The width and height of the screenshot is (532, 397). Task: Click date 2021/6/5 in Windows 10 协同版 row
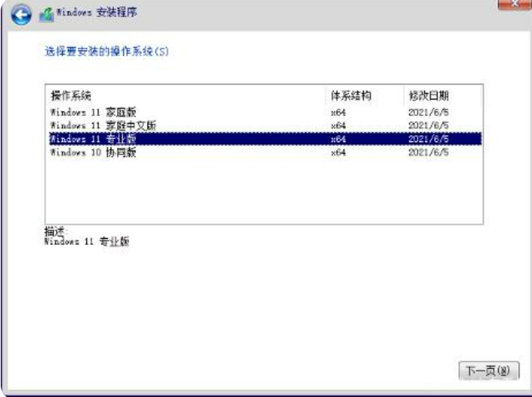pyautogui.click(x=428, y=152)
